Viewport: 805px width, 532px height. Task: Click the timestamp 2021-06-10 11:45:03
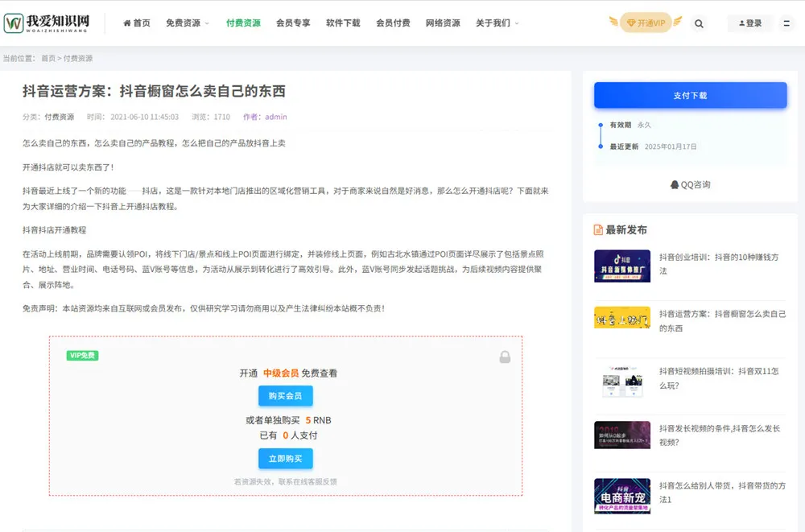[144, 117]
